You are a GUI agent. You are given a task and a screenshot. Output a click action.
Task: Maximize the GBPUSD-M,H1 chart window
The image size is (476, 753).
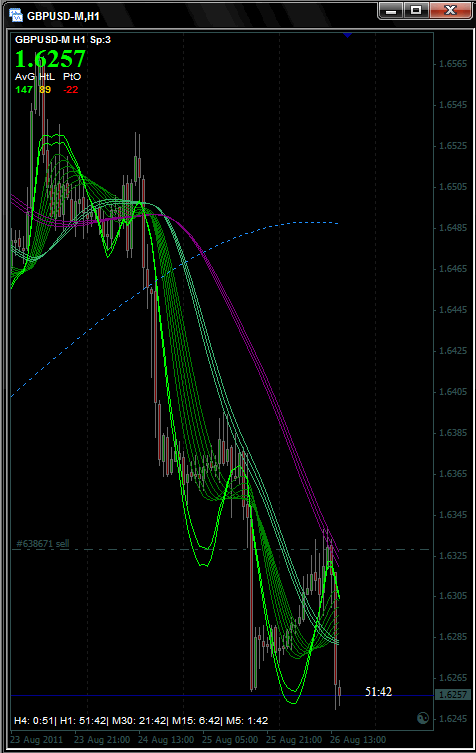pos(416,11)
